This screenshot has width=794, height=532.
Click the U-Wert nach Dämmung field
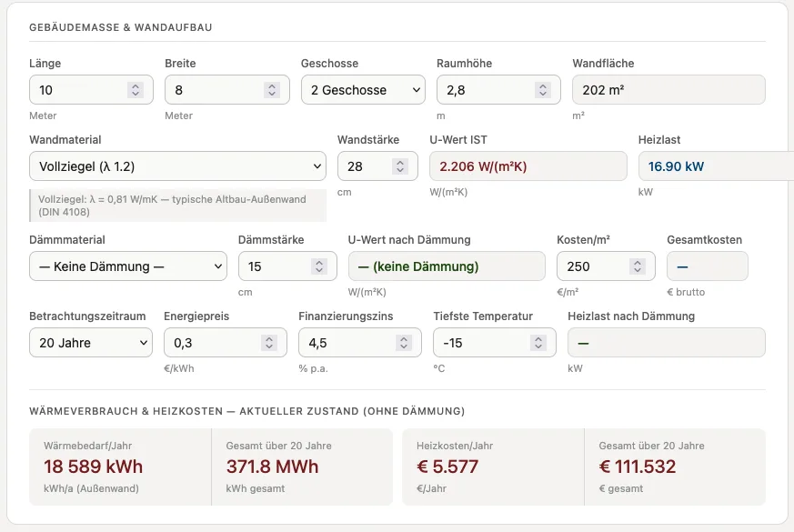pos(447,266)
